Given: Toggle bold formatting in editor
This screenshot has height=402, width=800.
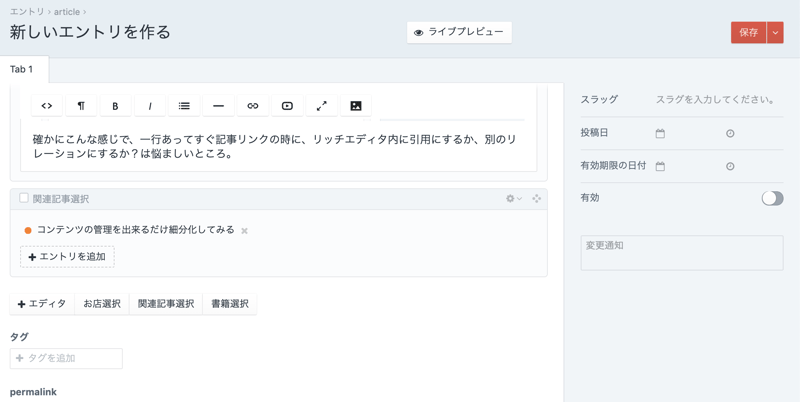Looking at the screenshot, I should tap(115, 106).
